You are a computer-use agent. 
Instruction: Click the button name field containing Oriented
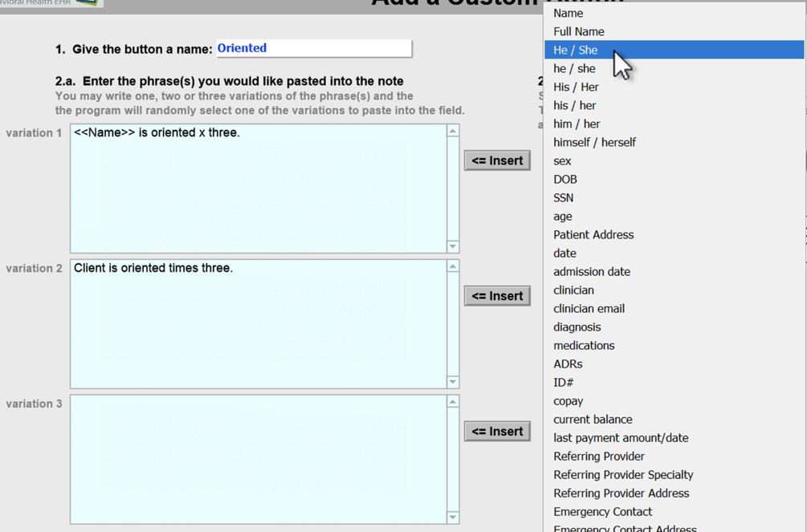(x=313, y=48)
